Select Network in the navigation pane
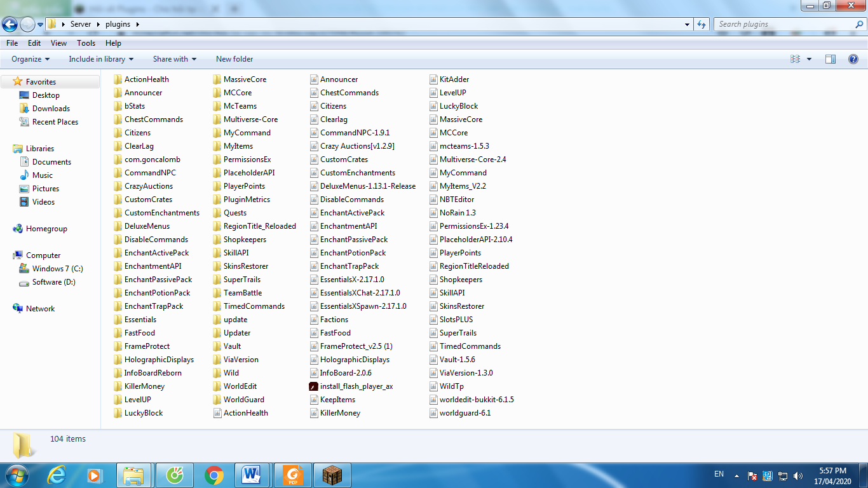The image size is (868, 488). (40, 309)
